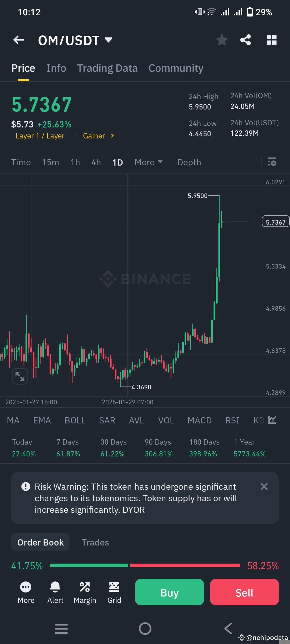290x644 pixels.
Task: Enable the MACD indicator
Action: tap(200, 420)
